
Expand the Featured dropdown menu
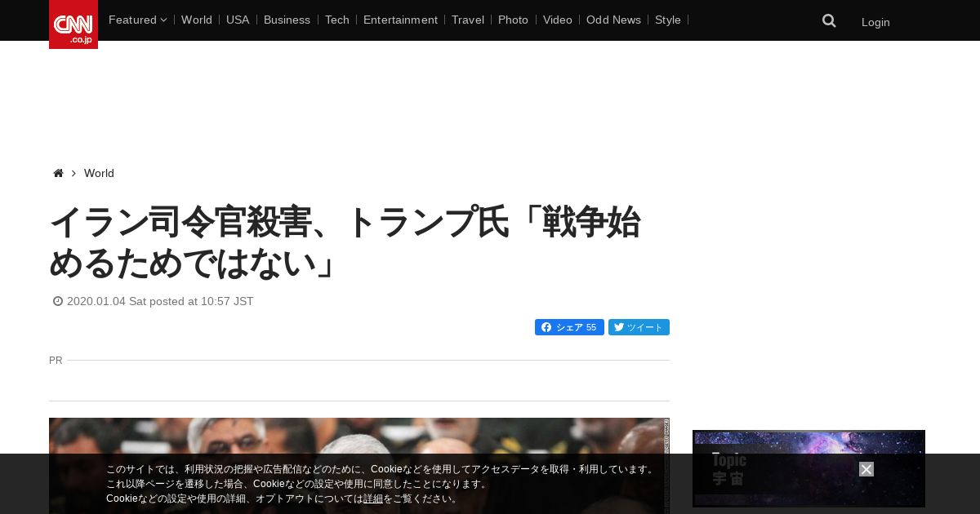coord(137,20)
